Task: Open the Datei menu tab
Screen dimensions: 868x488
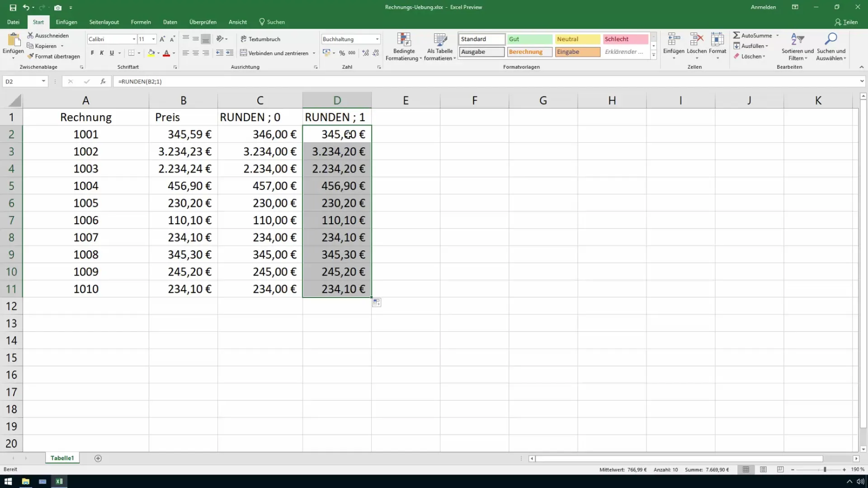Action: pyautogui.click(x=13, y=22)
